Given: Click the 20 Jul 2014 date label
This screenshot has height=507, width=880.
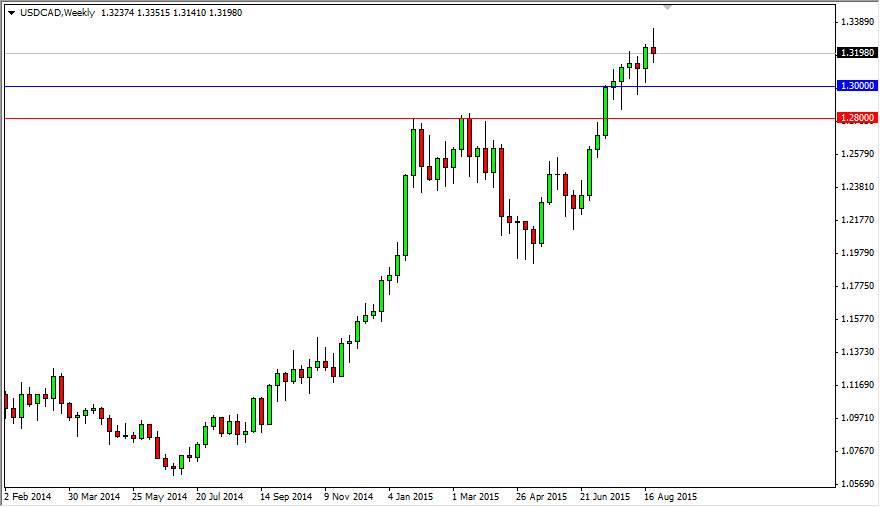Looking at the screenshot, I should [219, 497].
